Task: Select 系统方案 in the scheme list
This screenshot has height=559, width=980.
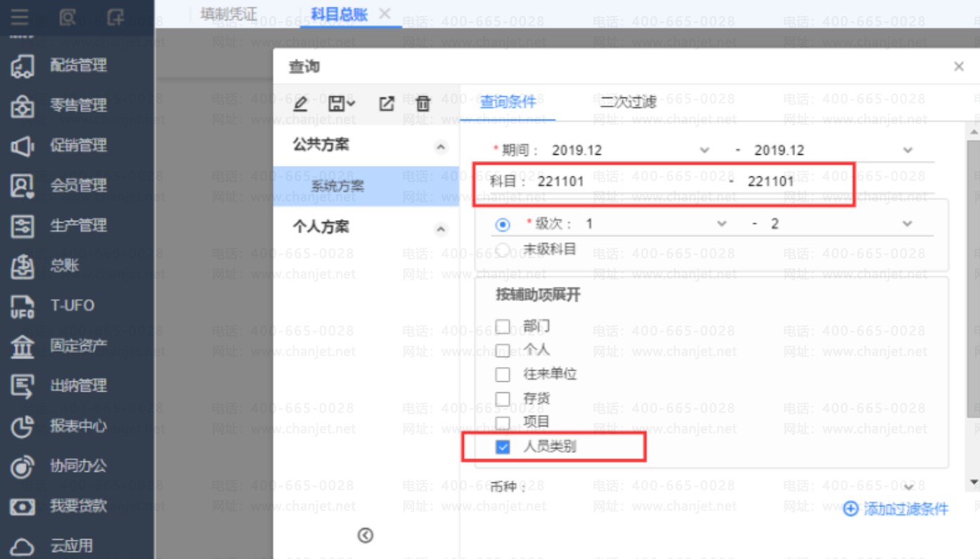Action: point(366,186)
